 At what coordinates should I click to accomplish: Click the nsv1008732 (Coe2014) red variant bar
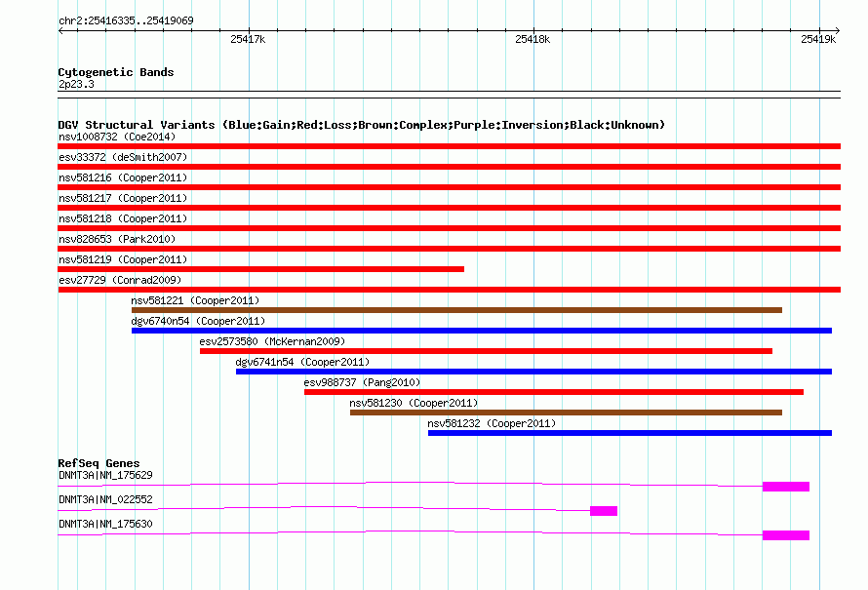tap(449, 146)
